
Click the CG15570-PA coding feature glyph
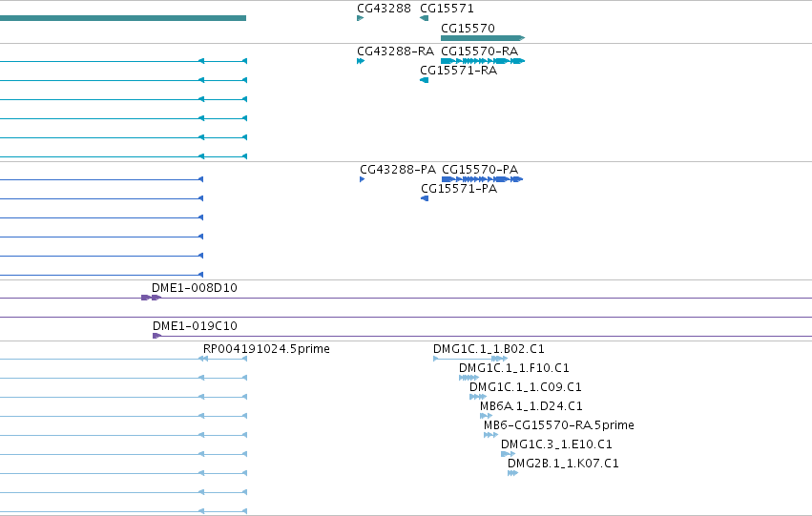pyautogui.click(x=482, y=179)
